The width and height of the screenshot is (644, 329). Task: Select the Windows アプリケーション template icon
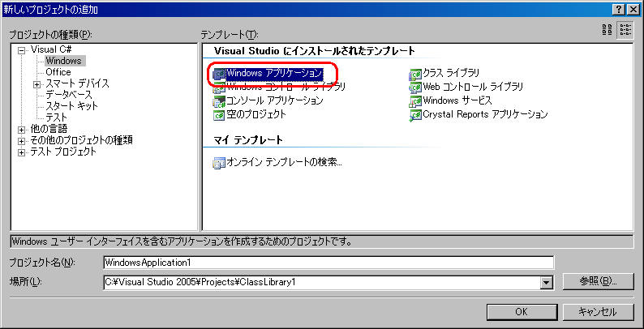[219, 74]
